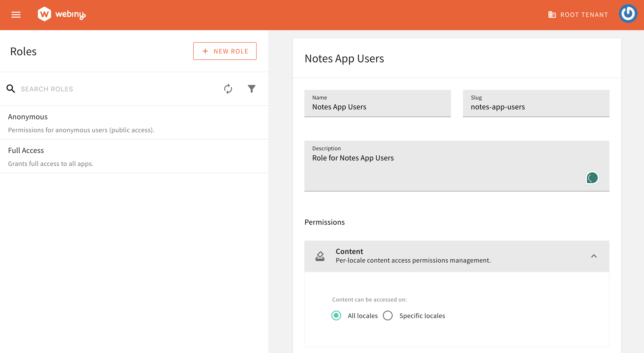Collapse the Content permissions chevron

(x=594, y=256)
